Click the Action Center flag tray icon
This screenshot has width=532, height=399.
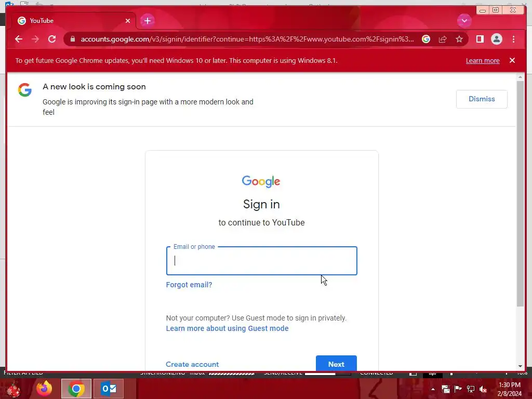[x=458, y=389]
